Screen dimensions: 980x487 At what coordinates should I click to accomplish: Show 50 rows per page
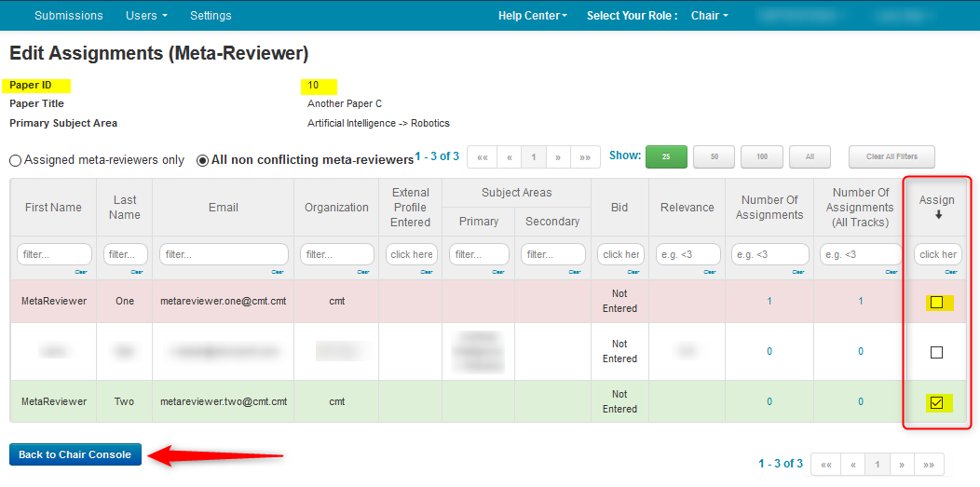coord(714,156)
